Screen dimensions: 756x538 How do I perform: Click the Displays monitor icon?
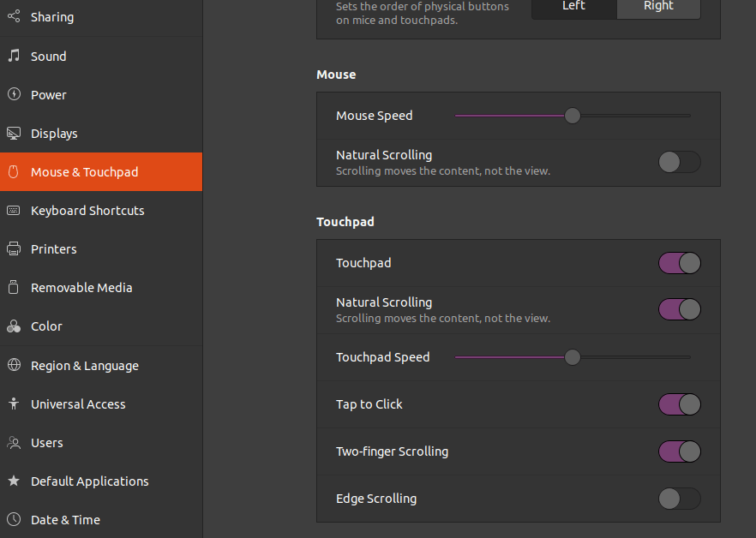14,134
